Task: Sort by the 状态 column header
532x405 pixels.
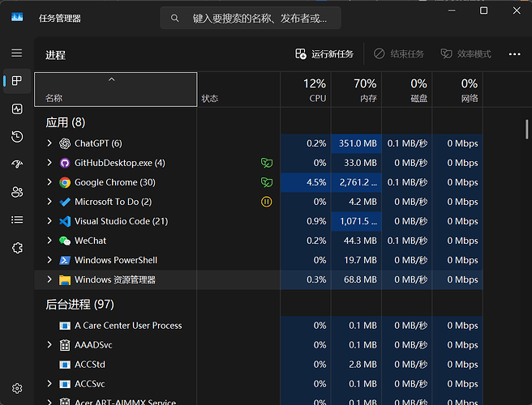Action: [x=239, y=89]
